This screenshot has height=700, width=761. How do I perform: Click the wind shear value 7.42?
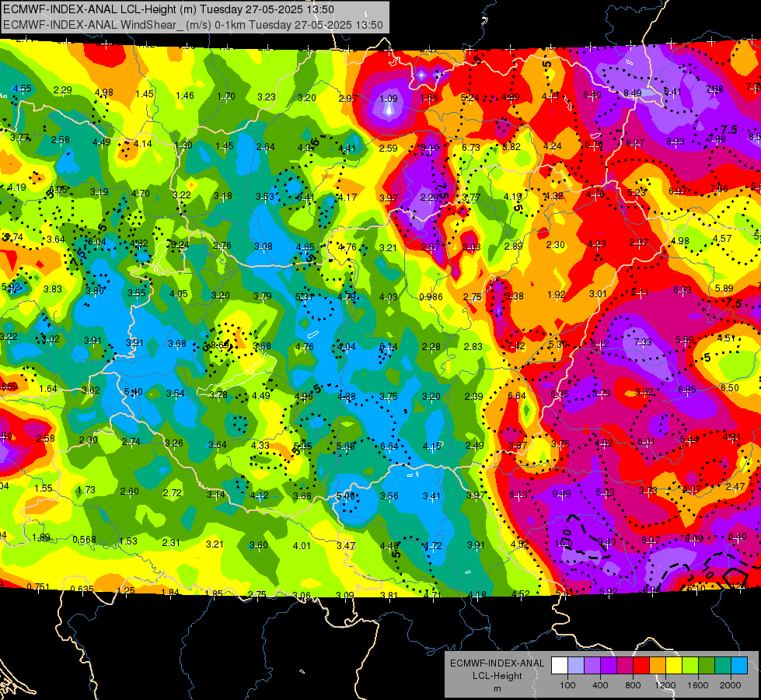[516, 346]
